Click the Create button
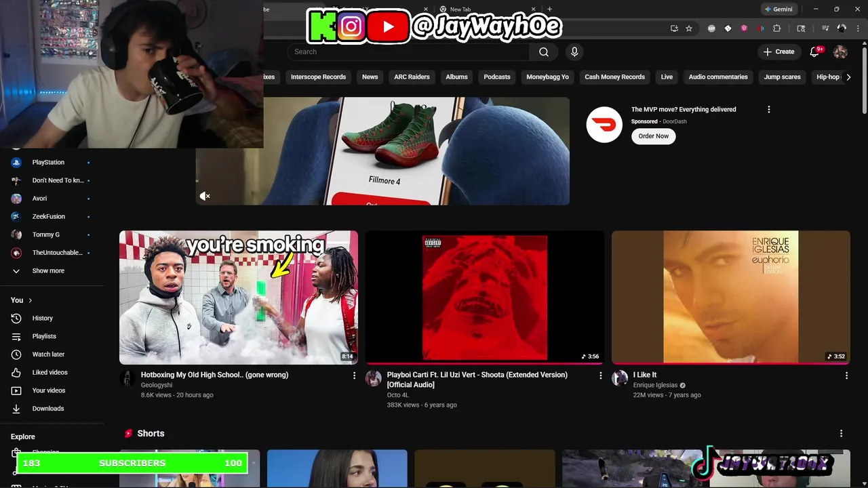Screen dimensions: 868x488 778,52
